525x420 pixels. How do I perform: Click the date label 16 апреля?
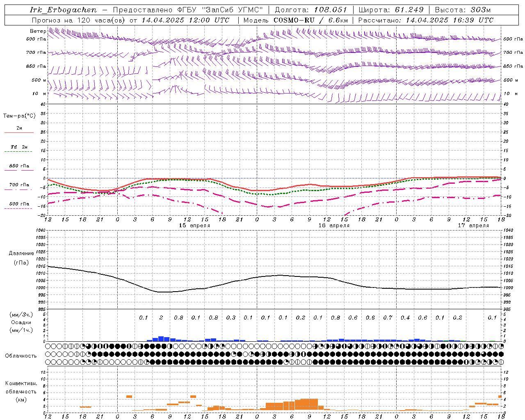pos(334,226)
